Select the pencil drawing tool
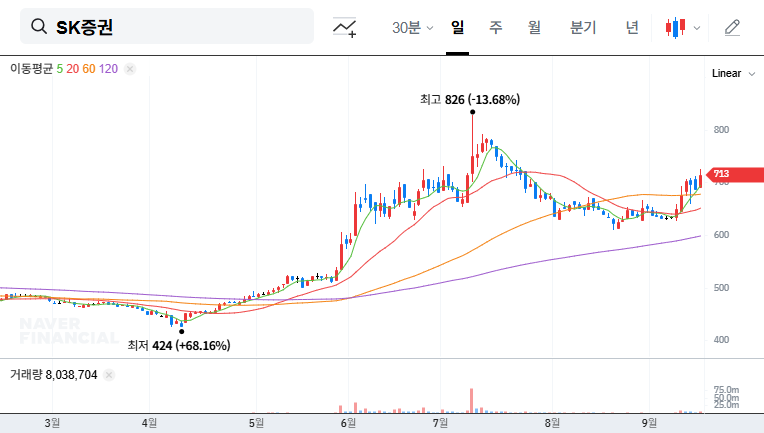Image resolution: width=764 pixels, height=433 pixels. [732, 27]
